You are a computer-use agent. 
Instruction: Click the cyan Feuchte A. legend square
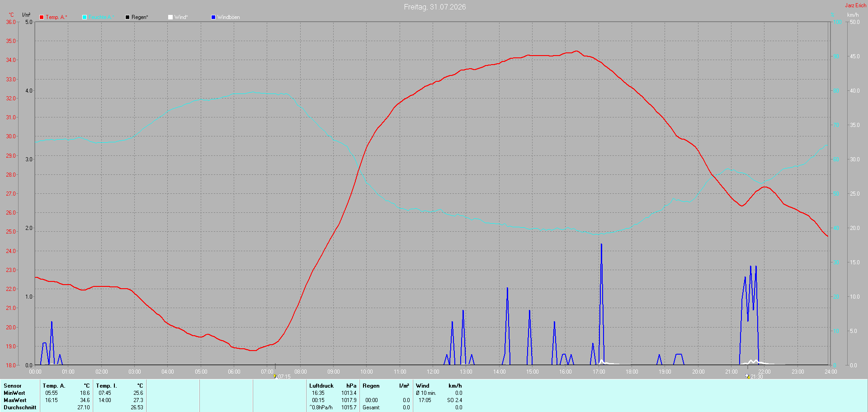85,17
